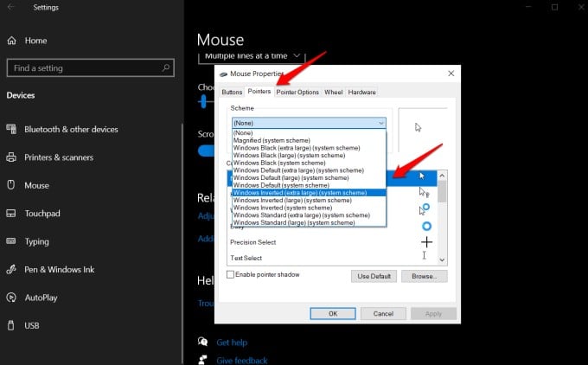Viewport: 588px width, 365px height.
Task: Click the Printers & scanners icon
Action: point(11,157)
